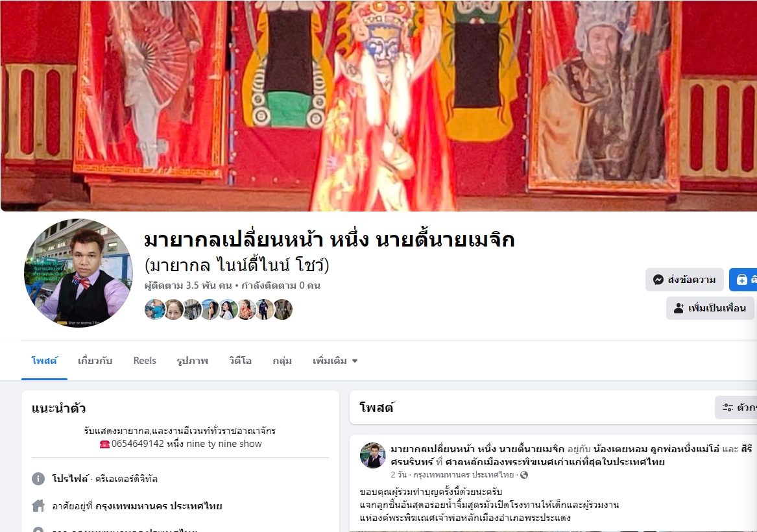Click the ส่งข้อความ button
This screenshot has height=532, width=757.
point(684,280)
